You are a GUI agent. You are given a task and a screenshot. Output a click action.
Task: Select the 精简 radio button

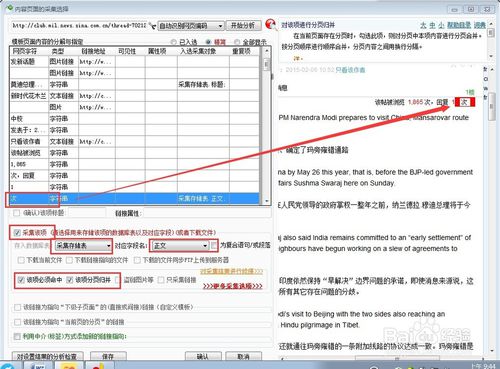pos(208,42)
